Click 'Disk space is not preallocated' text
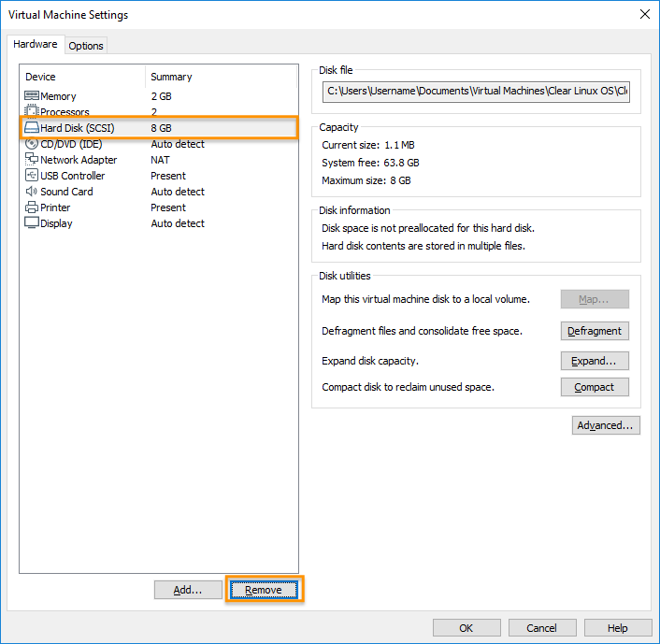The width and height of the screenshot is (660, 644). [428, 228]
